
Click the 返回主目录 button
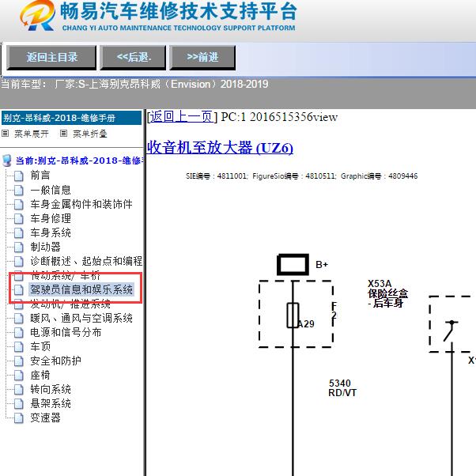[x=51, y=58]
